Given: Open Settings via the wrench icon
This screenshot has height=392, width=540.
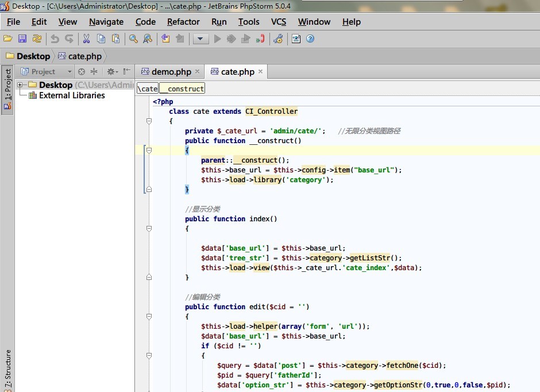Looking at the screenshot, I should (x=278, y=39).
